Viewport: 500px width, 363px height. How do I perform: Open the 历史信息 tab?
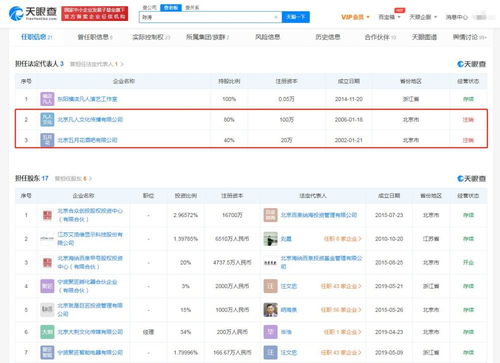[328, 37]
